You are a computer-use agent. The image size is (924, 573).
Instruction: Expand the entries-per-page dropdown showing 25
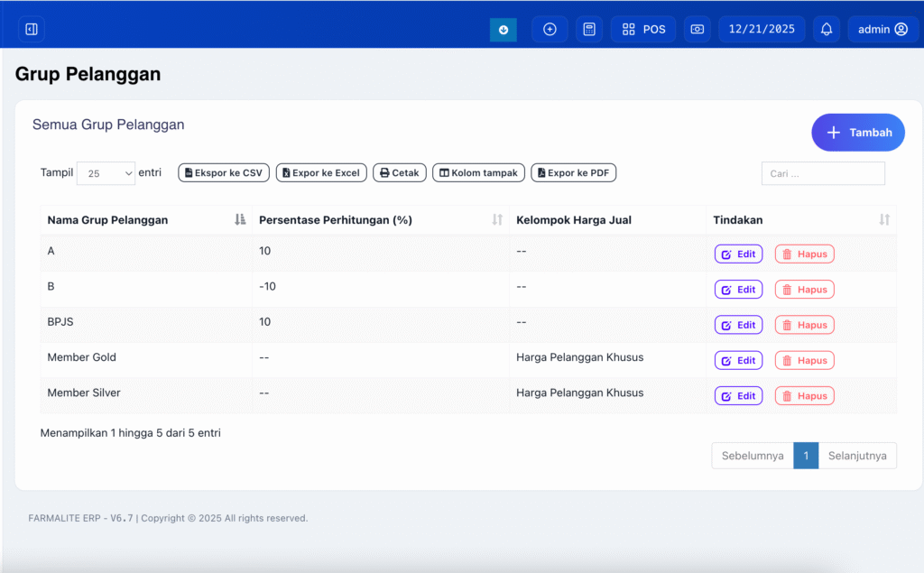click(106, 173)
